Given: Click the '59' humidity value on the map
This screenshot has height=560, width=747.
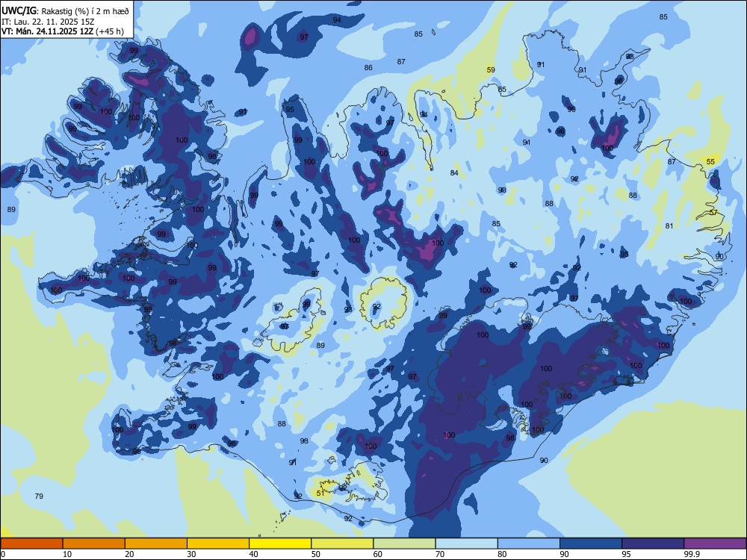Looking at the screenshot, I should click(491, 69).
